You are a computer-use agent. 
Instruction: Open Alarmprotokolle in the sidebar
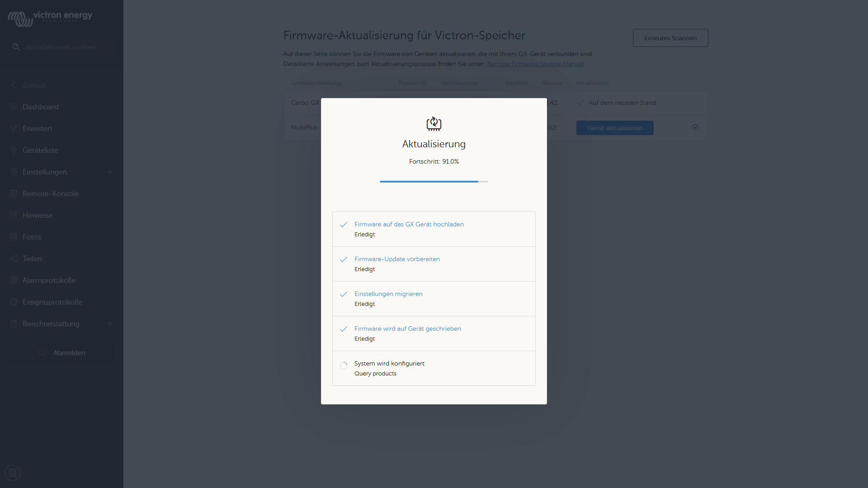click(49, 281)
